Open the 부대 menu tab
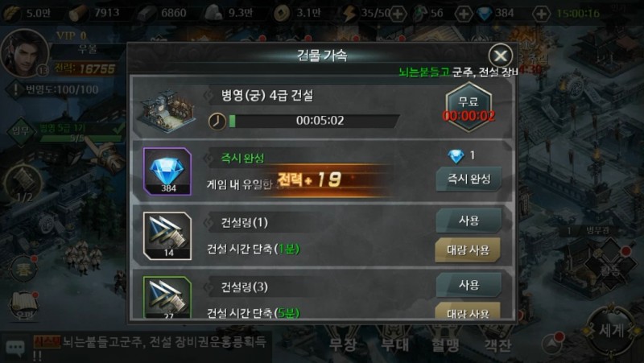This screenshot has width=644, height=363. pyautogui.click(x=394, y=344)
